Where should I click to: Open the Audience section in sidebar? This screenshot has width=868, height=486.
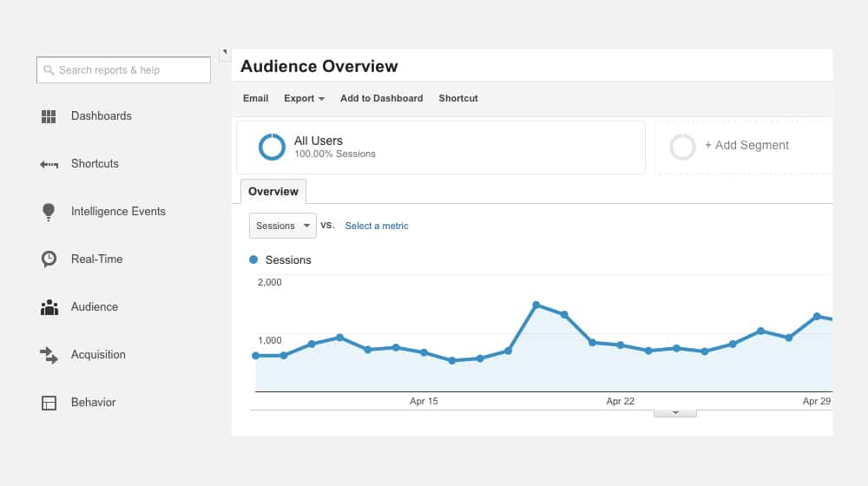coord(94,307)
